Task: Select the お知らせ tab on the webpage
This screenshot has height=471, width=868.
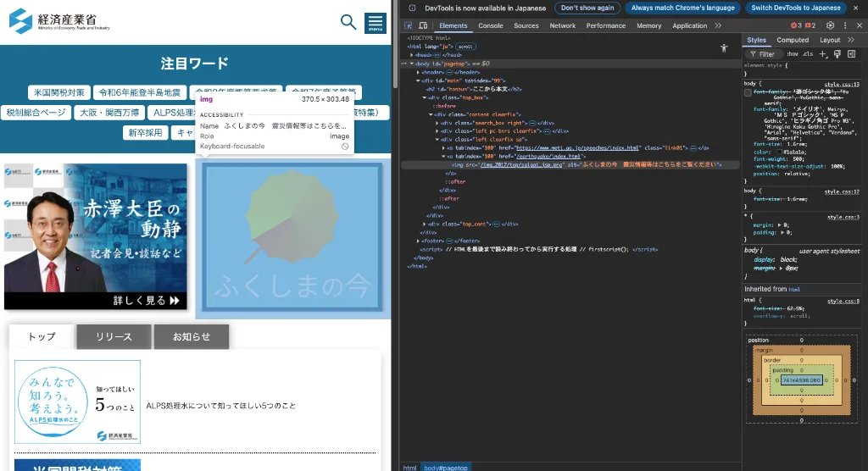Action: pyautogui.click(x=192, y=337)
